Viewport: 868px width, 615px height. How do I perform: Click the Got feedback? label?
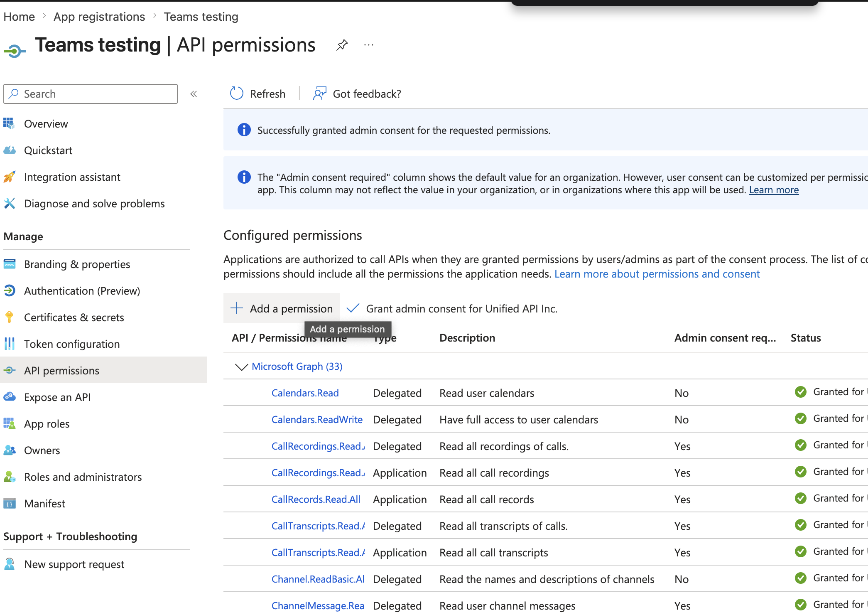(x=367, y=94)
